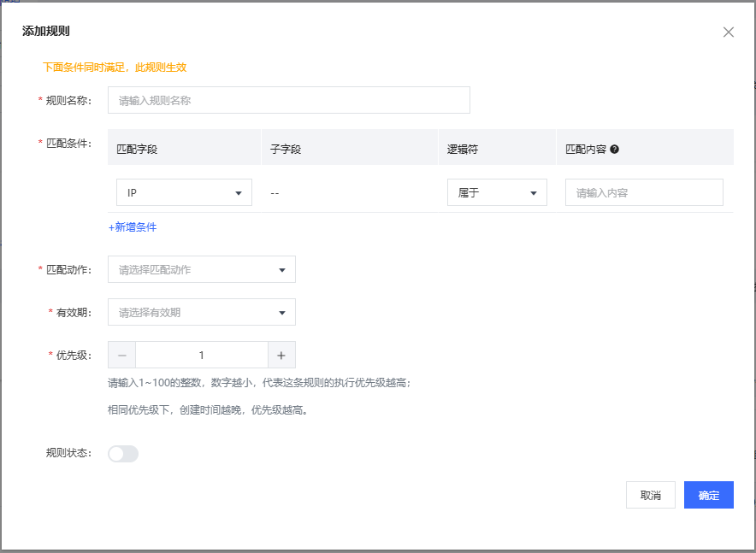Click the +新增条件 link
The height and width of the screenshot is (553, 756).
tap(133, 227)
